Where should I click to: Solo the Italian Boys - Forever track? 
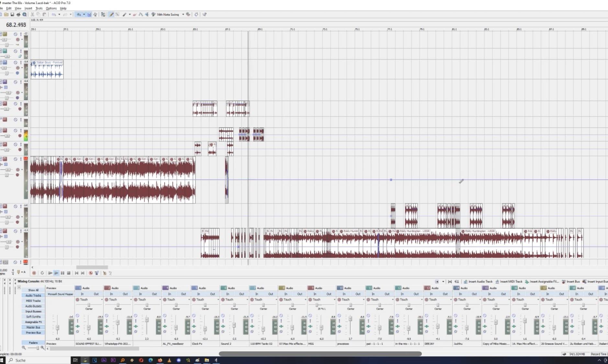[x=21, y=62]
